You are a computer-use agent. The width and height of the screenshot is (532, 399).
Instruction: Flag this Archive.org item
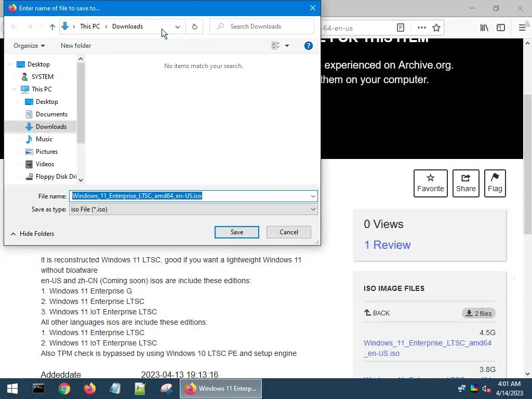click(x=495, y=183)
